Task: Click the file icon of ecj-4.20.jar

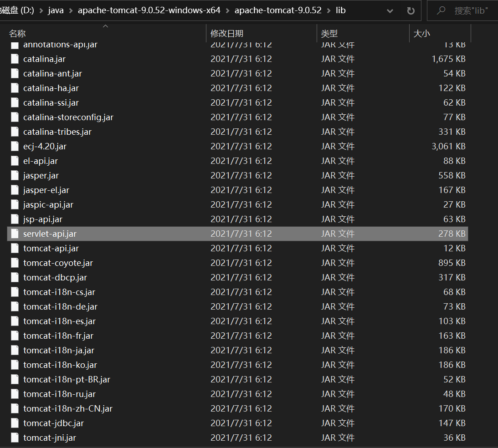Action: 15,147
